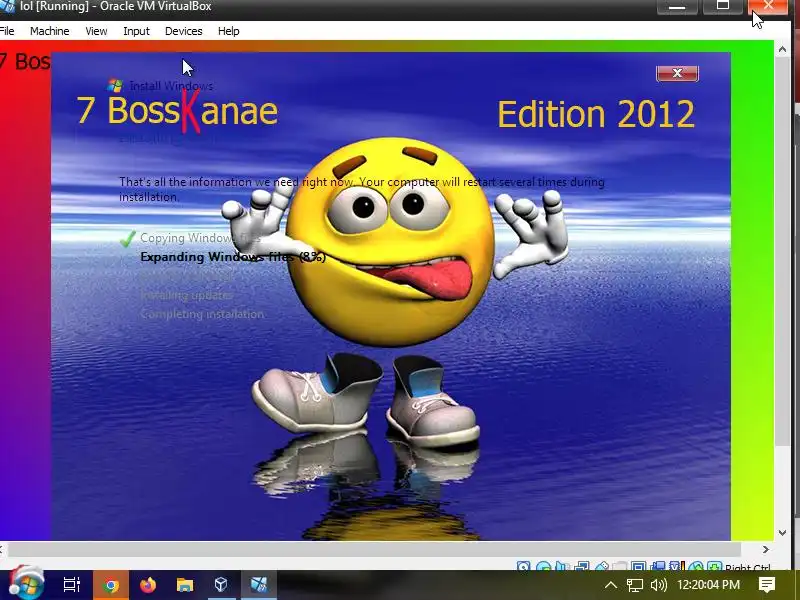Click the horizontal scrollbar right arrow
This screenshot has height=600, width=800.
click(766, 549)
